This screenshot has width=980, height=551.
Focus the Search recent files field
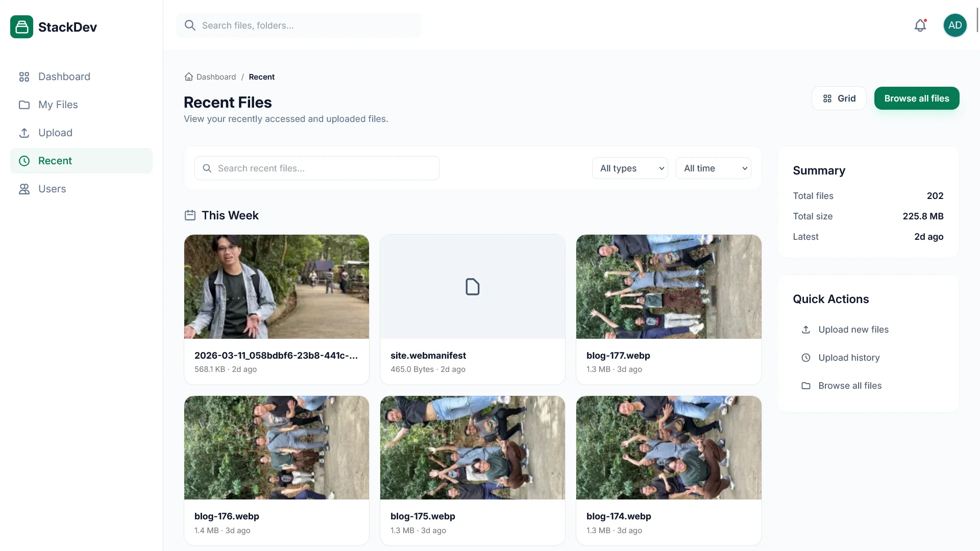pos(316,168)
